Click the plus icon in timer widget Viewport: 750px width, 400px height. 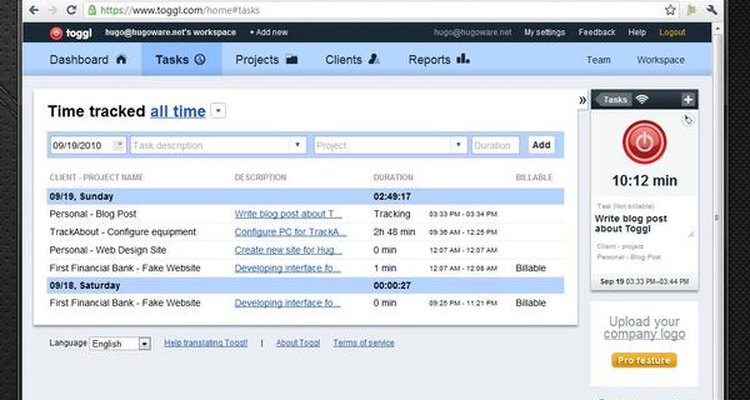(x=688, y=100)
